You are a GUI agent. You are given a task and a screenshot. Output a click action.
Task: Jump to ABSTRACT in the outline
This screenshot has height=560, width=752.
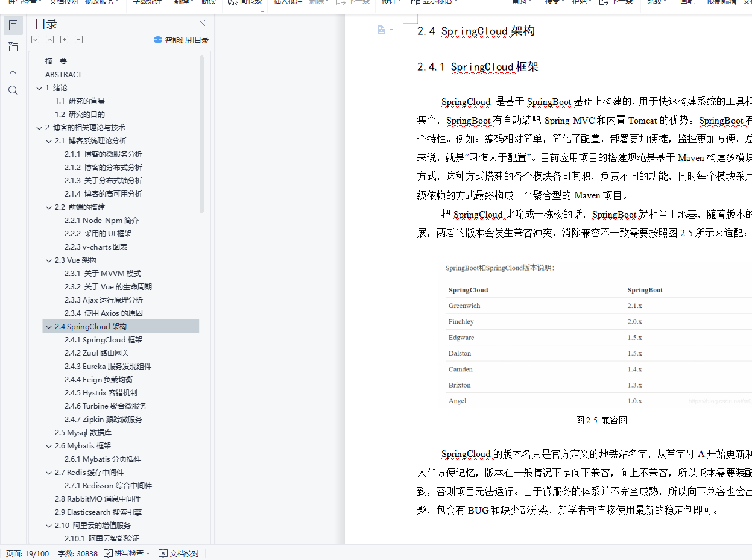[x=63, y=75]
